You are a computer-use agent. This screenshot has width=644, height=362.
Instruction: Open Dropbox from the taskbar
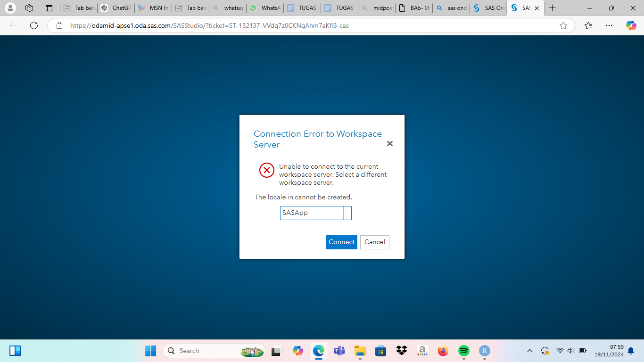(x=401, y=351)
